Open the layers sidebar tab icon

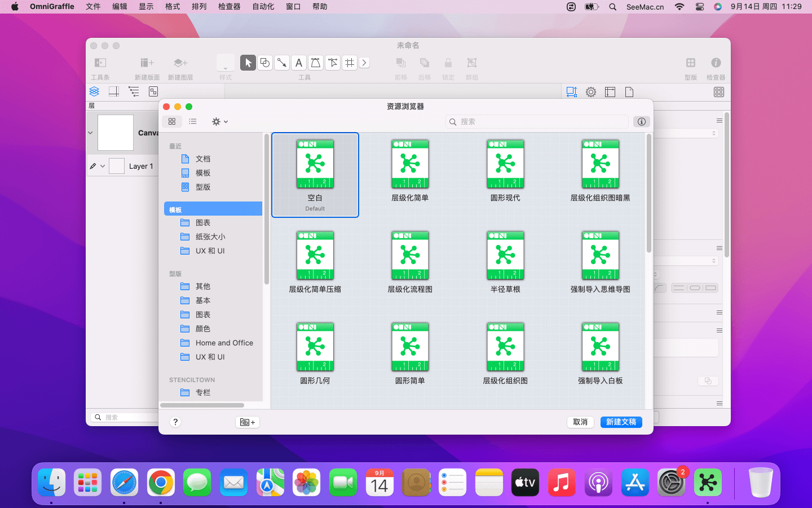pos(94,91)
